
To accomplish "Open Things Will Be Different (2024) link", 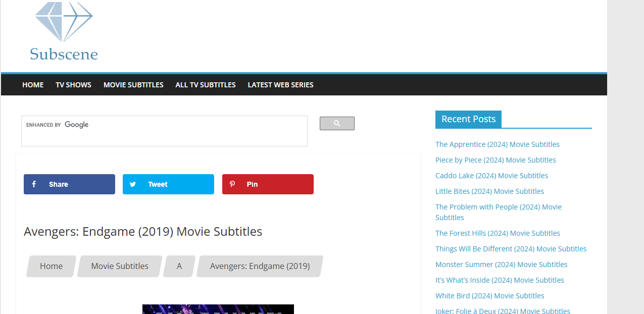I will (x=511, y=249).
